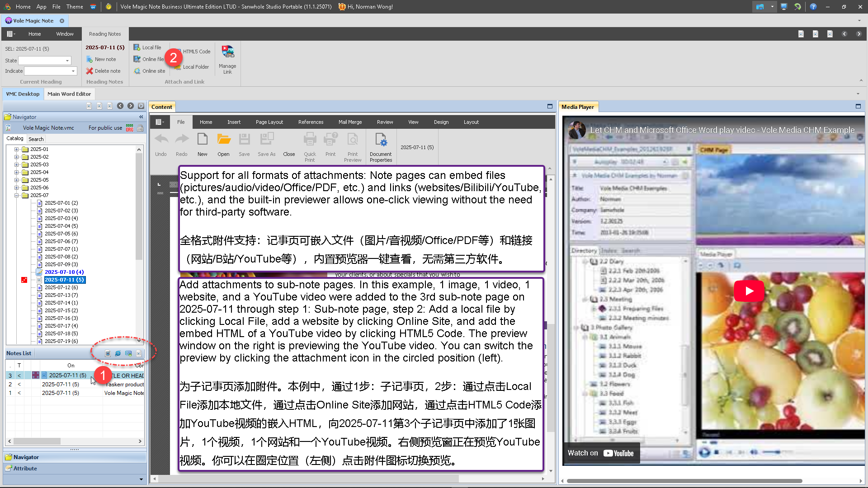Open the bottom Navigator pane options arrow
This screenshot has width=868, height=488.
(141, 479)
